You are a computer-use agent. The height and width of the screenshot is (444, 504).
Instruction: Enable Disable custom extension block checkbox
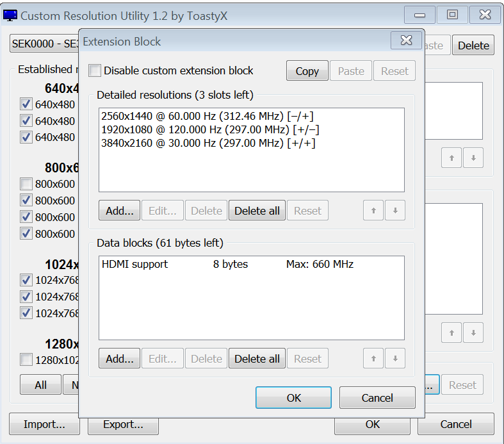(x=95, y=70)
